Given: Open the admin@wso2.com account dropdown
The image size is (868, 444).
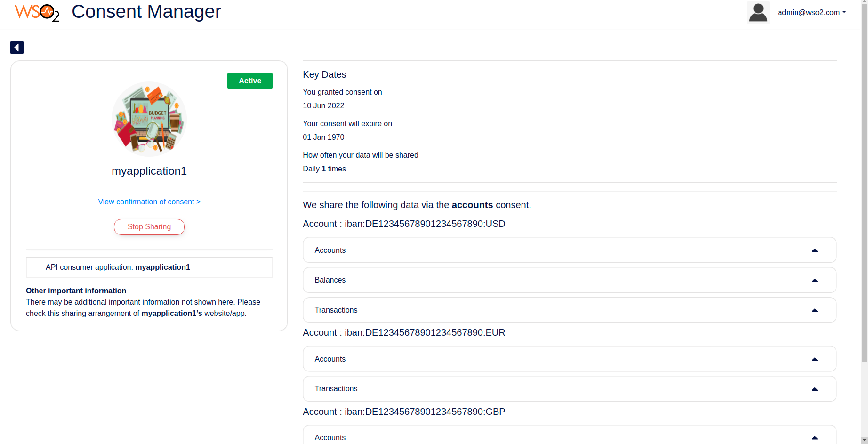Looking at the screenshot, I should coord(812,13).
